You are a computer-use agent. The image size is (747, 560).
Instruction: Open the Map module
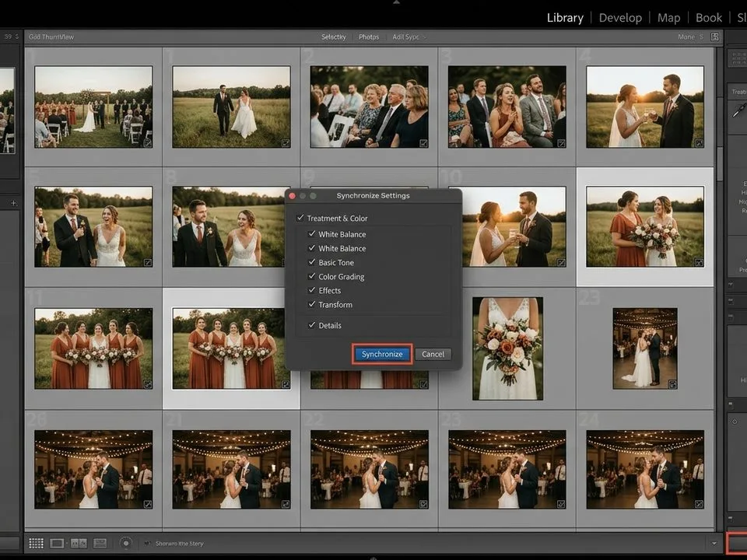(668, 18)
